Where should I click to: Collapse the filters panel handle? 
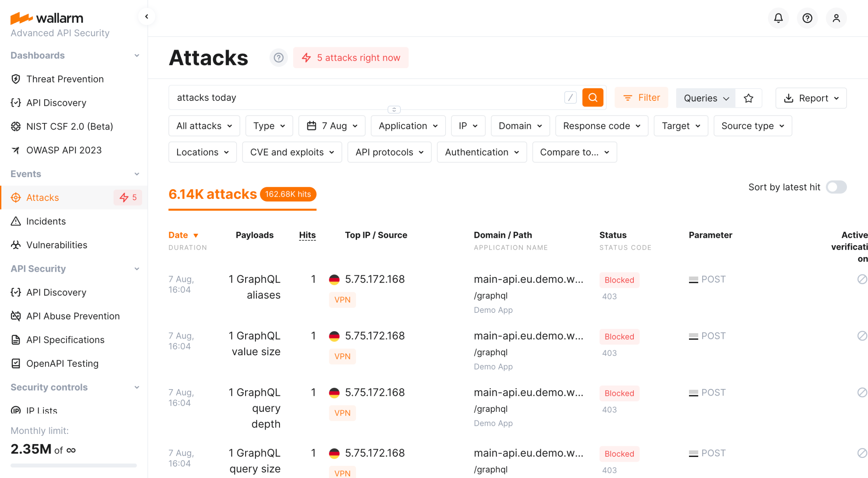point(394,110)
